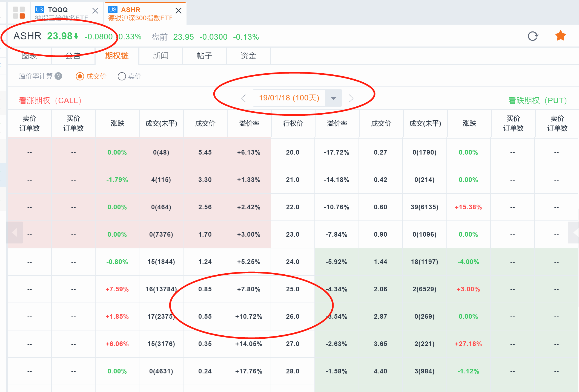Viewport: 579px width, 392px height.
Task: Expand the left side collapse arrow
Action: pos(15,233)
